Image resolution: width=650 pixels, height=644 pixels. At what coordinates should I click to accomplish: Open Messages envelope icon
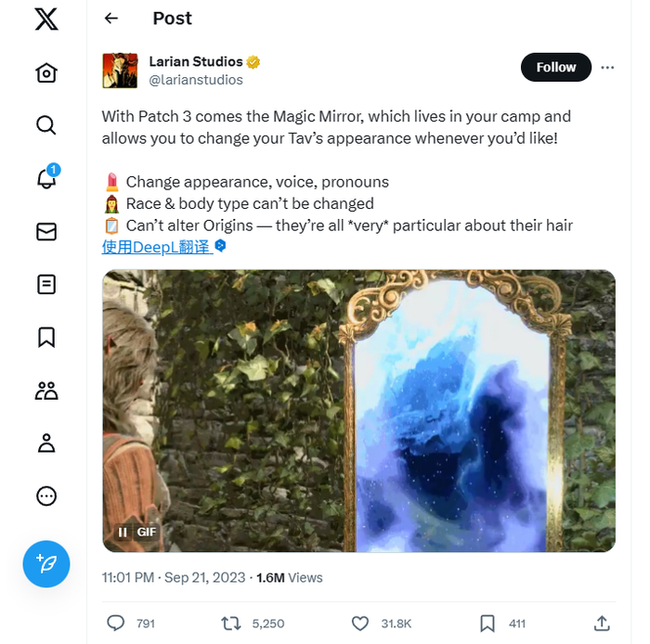pyautogui.click(x=46, y=231)
